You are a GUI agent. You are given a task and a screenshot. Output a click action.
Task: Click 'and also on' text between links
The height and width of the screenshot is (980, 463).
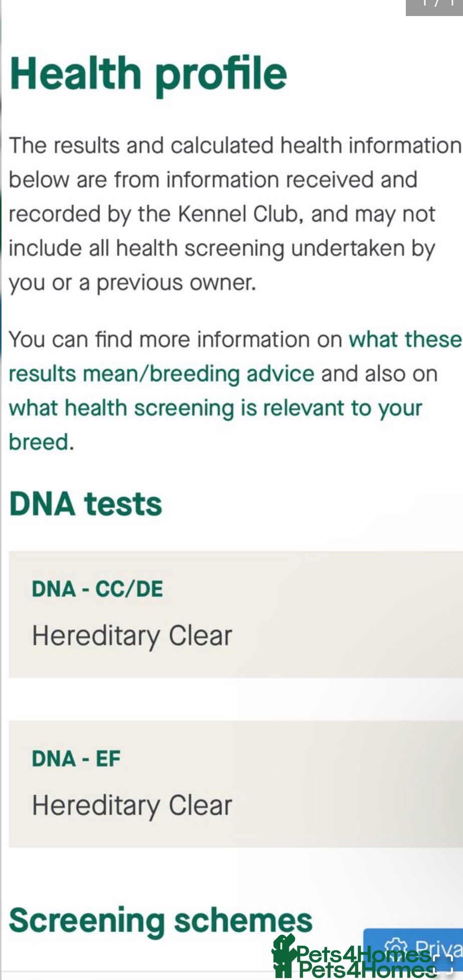pos(379,374)
